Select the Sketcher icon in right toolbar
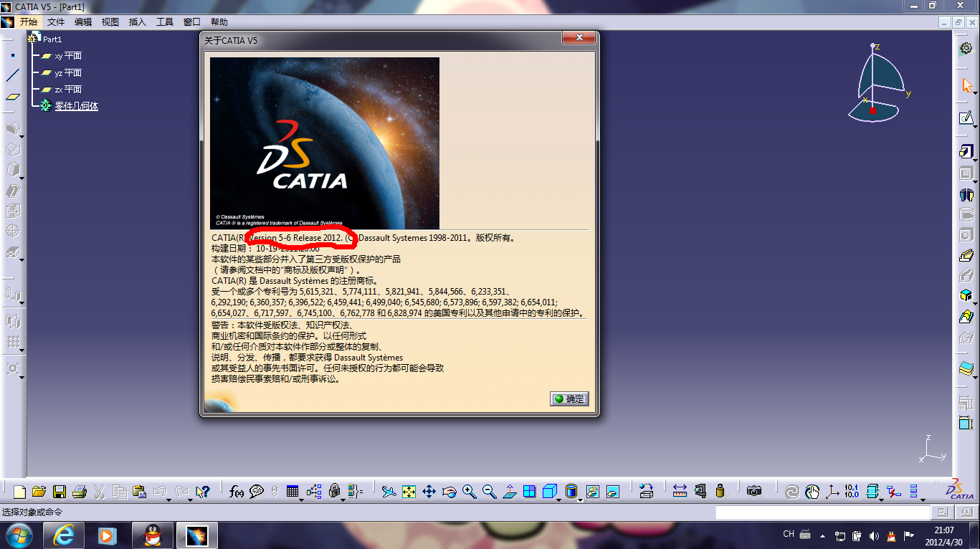980x549 pixels. [x=966, y=118]
